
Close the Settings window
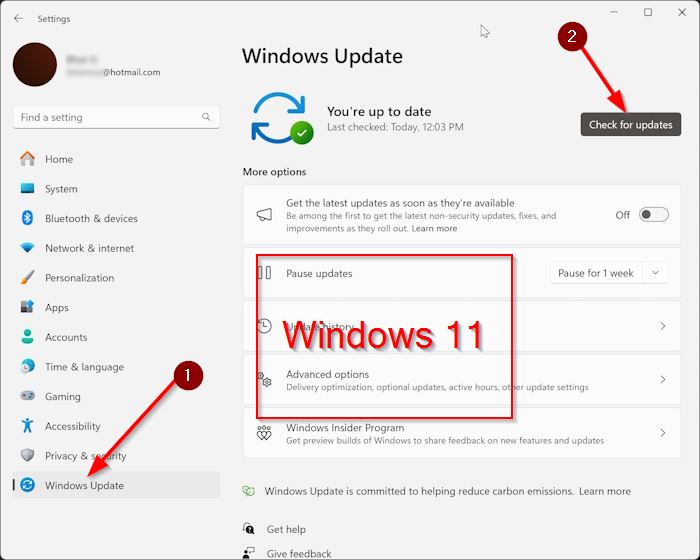682,12
